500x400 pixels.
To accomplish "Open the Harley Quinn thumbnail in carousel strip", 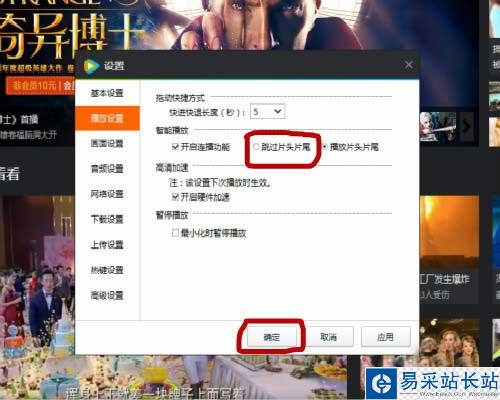I will click(438, 127).
